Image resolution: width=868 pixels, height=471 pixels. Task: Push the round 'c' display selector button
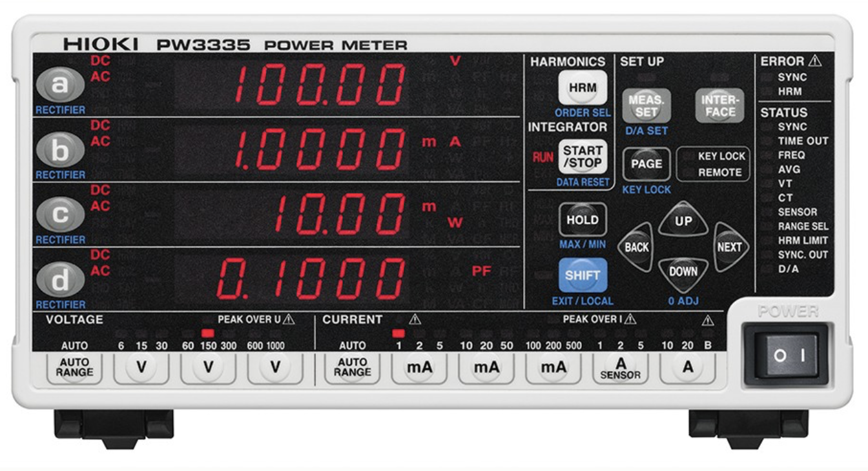[x=60, y=215]
